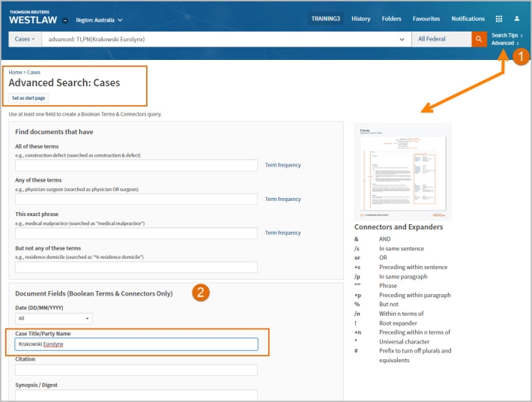Click the Search Tips link
Screen dimensions: 532x402
click(x=507, y=35)
